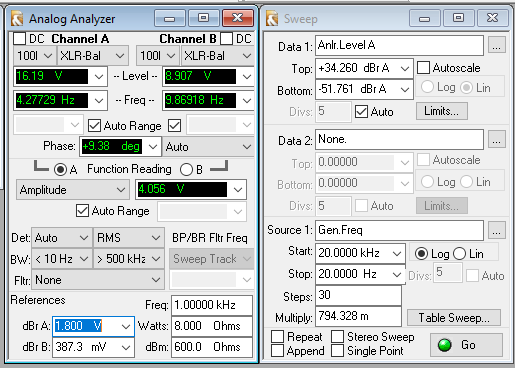515x368 pixels.
Task: Open Channel B level units dropdown
Action: click(247, 76)
